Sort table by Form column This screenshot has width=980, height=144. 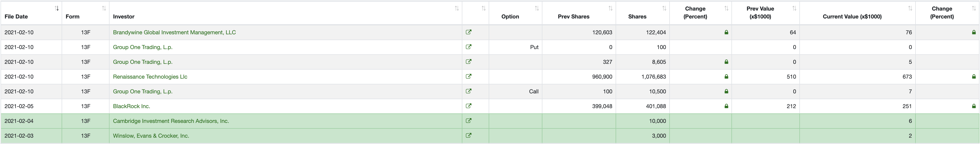pyautogui.click(x=104, y=8)
